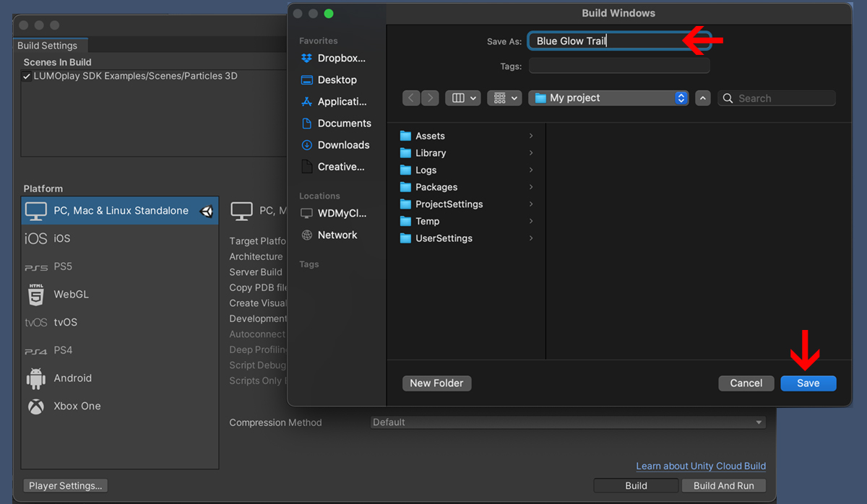Click the Save button
867x504 pixels.
click(808, 383)
